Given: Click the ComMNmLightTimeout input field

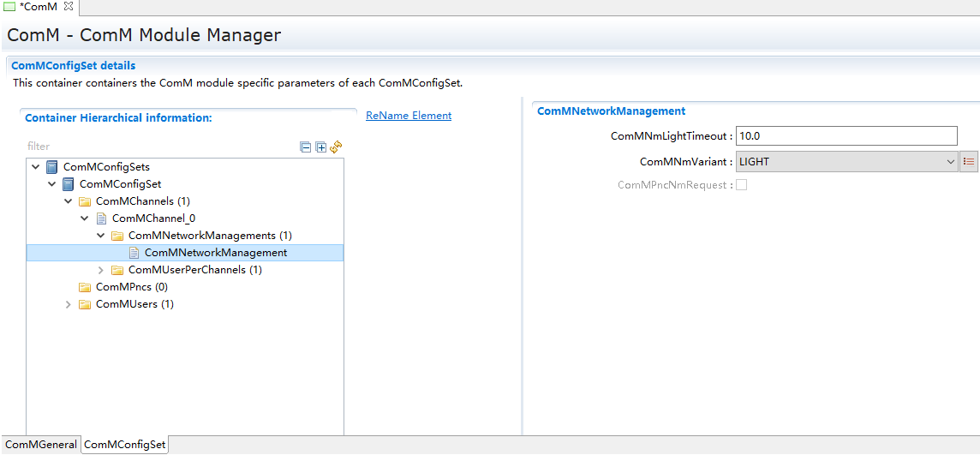Looking at the screenshot, I should (x=846, y=136).
